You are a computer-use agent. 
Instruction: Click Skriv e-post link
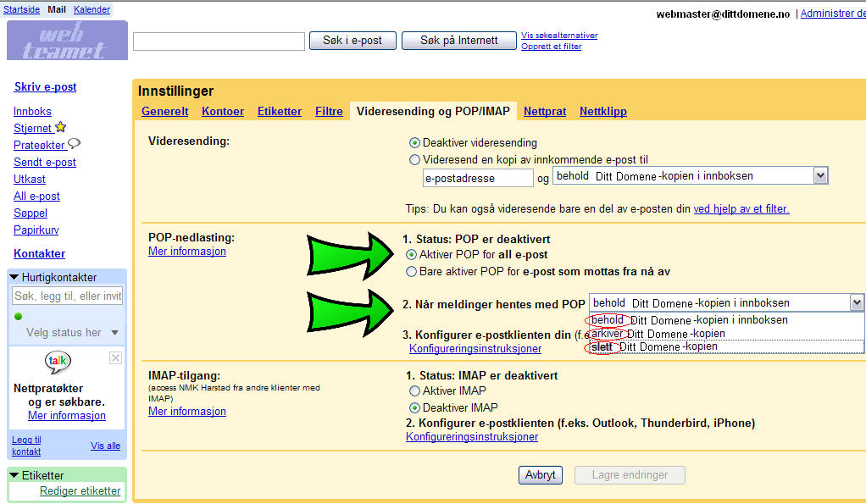point(45,86)
